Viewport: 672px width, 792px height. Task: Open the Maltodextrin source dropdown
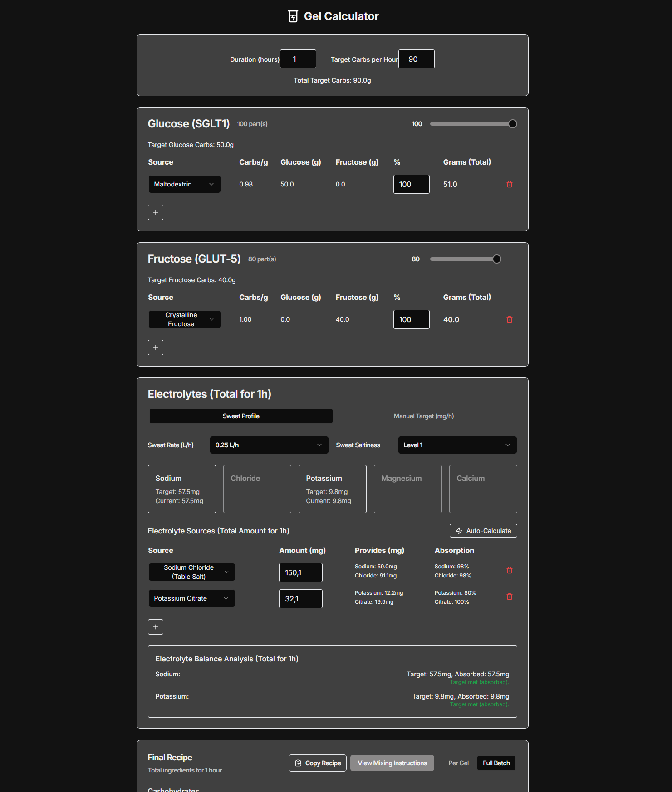185,184
